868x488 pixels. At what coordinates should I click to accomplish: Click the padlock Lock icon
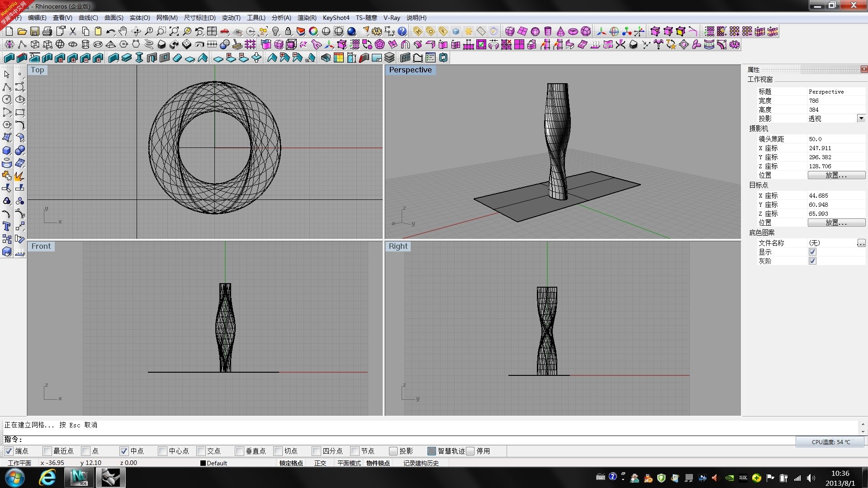tap(288, 31)
